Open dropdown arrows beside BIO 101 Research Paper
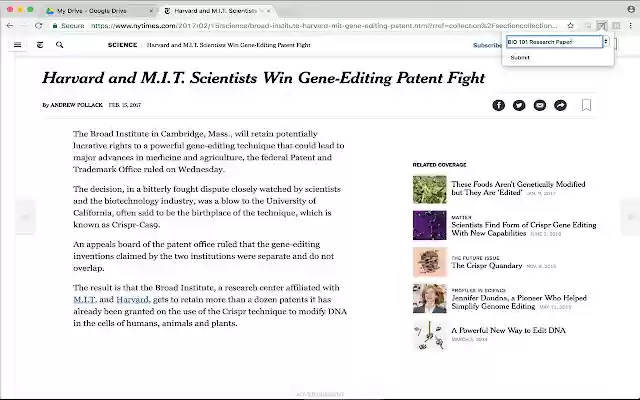Screen dimensions: 640x400 click(x=606, y=42)
